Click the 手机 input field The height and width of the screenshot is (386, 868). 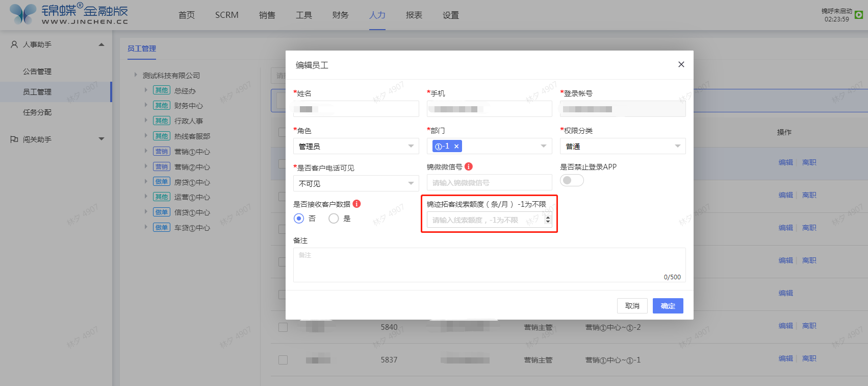(x=490, y=109)
